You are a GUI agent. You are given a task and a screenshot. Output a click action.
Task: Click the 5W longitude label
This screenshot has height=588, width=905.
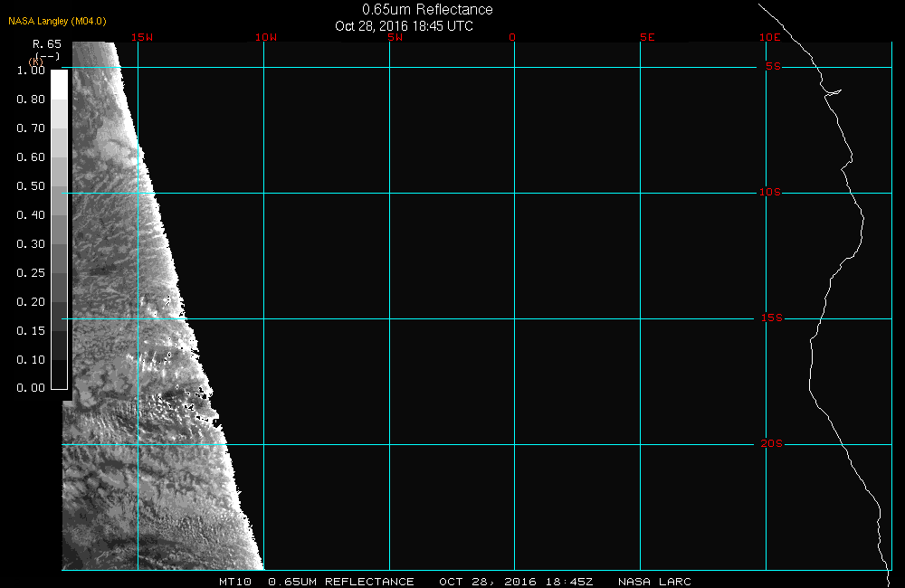point(395,38)
